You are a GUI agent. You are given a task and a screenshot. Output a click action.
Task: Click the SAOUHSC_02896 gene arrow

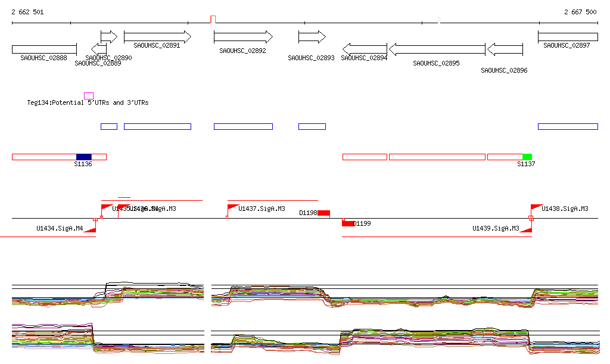coord(505,49)
